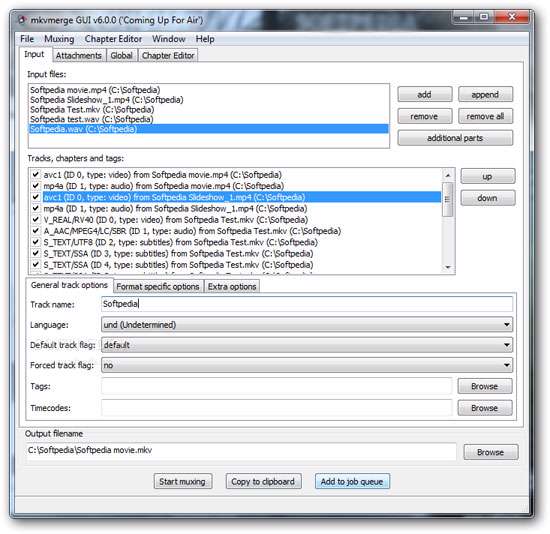Uncheck avc1 video track from Softpedia movie.mp4
The height and width of the screenshot is (534, 550).
(35, 174)
